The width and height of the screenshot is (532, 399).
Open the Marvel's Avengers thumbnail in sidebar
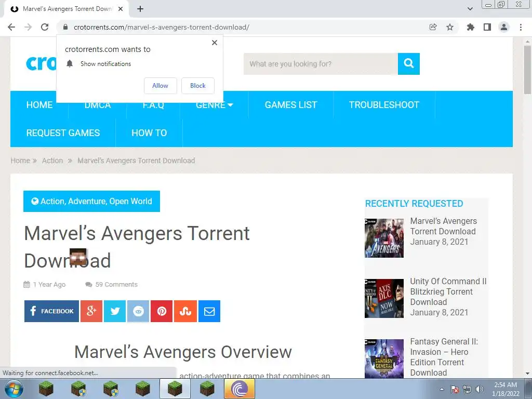click(384, 238)
